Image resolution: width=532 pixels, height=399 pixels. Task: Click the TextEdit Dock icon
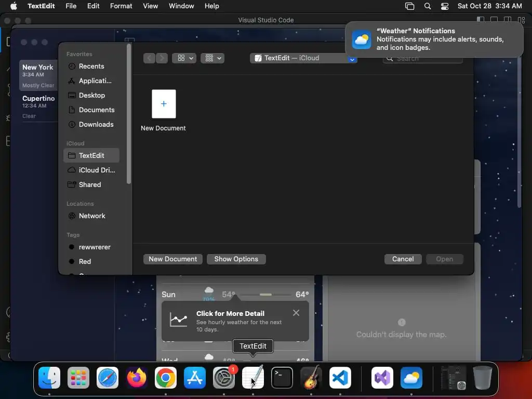(253, 378)
